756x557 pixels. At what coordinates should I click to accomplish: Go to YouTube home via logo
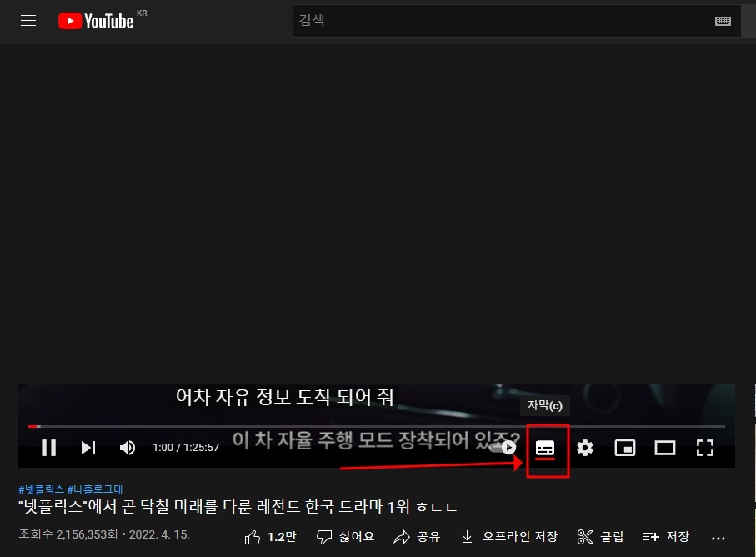click(96, 21)
